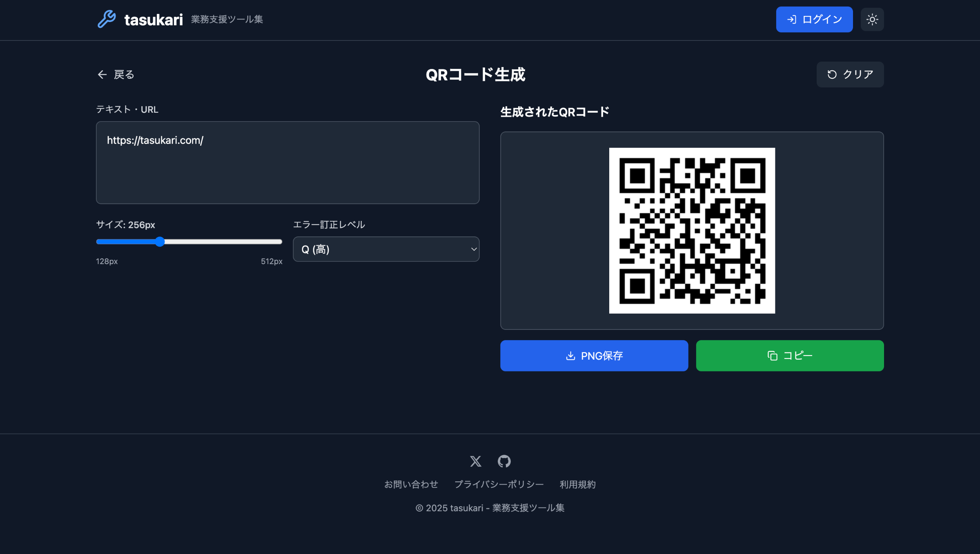This screenshot has width=980, height=554.
Task: Click the QRコード生成 page title
Action: (x=475, y=75)
